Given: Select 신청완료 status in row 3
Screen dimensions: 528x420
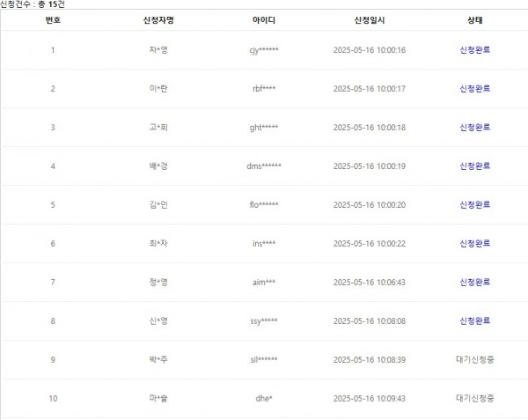Looking at the screenshot, I should (475, 128).
